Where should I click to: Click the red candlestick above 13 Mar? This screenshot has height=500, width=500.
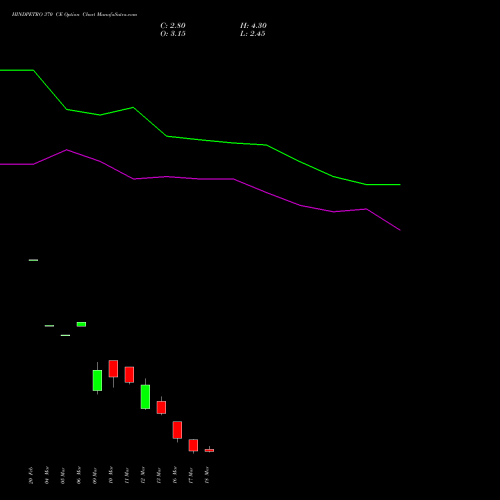(x=161, y=407)
